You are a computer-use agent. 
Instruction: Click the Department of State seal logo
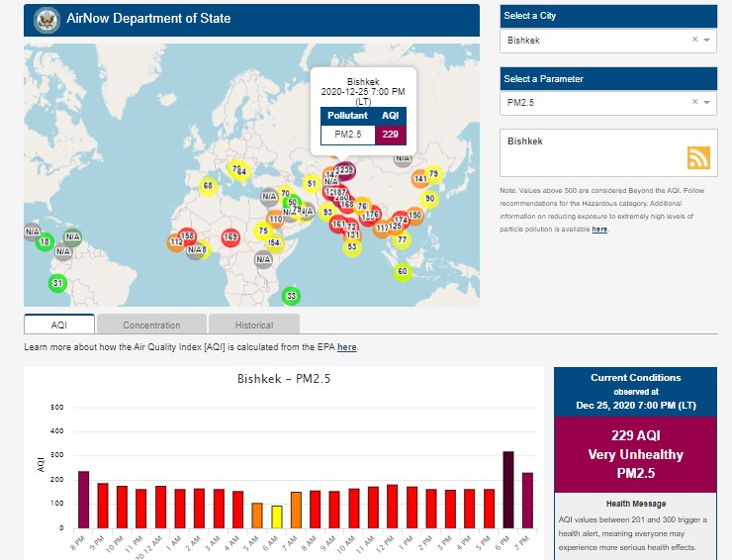pyautogui.click(x=46, y=19)
